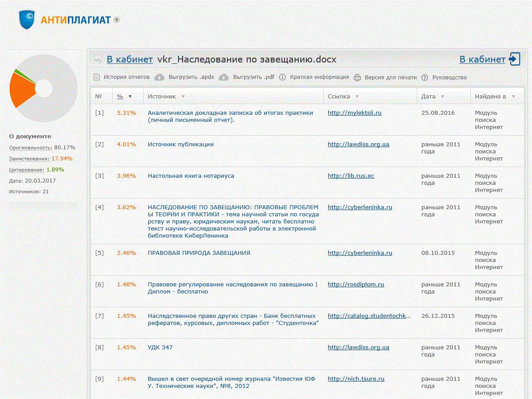The height and width of the screenshot is (399, 532).
Task: Open the Ссылка column filter arrow
Action: [x=357, y=96]
